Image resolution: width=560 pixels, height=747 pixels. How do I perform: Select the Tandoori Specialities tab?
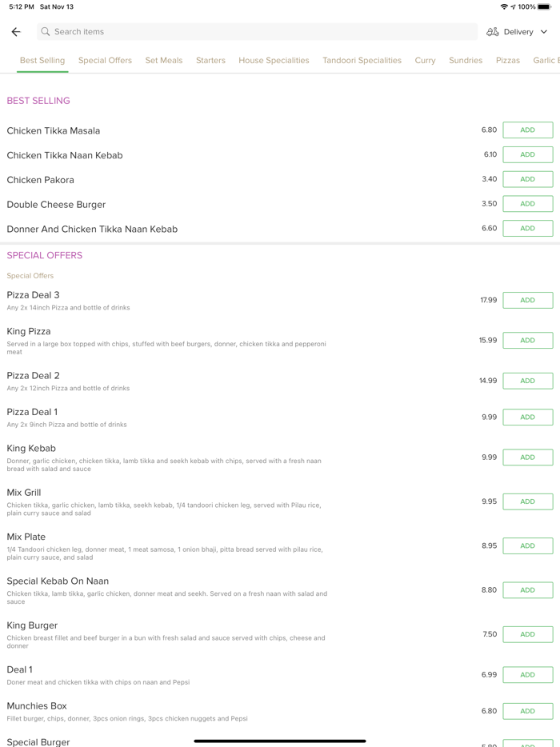pos(362,61)
